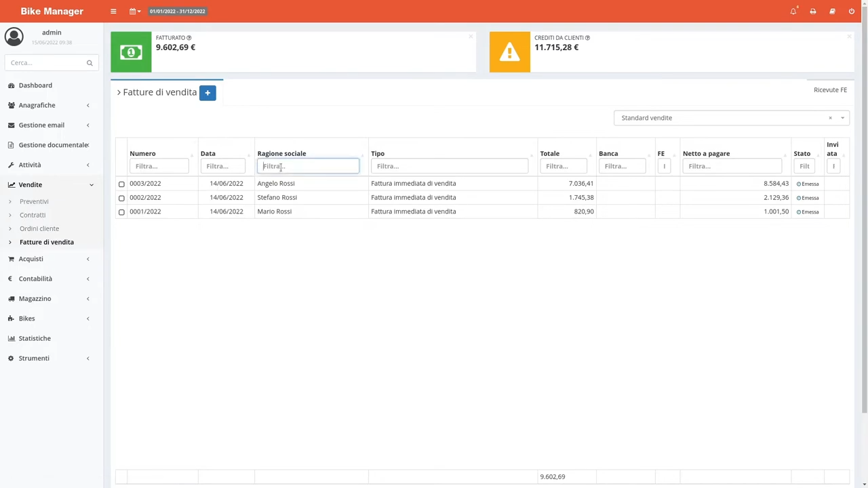
Task: Click the orange warning Crediti icon
Action: tap(509, 52)
